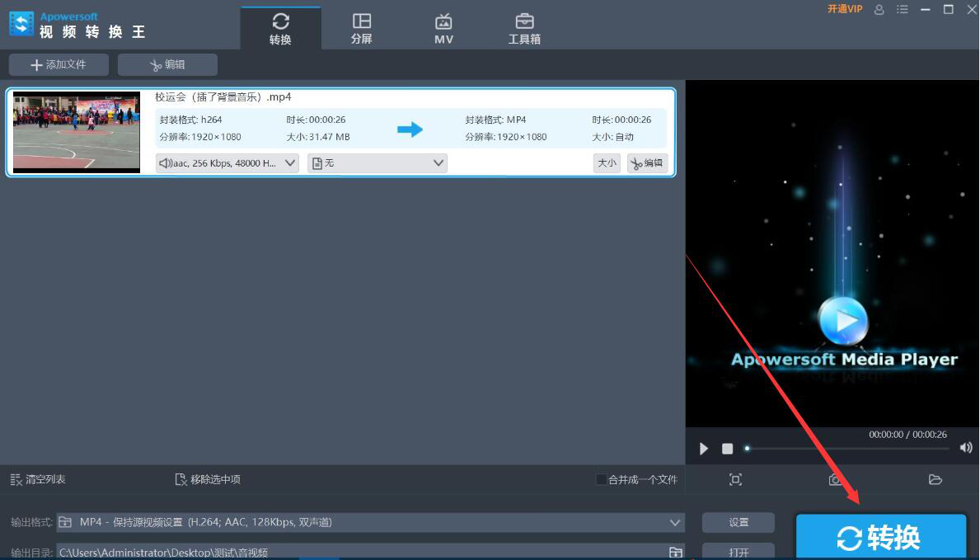
Task: Mute the preview volume speaker icon
Action: point(966,447)
